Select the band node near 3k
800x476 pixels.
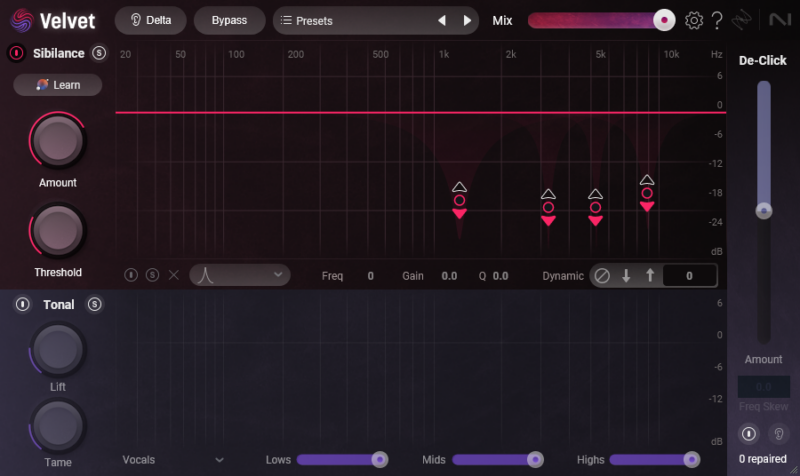pyautogui.click(x=548, y=207)
